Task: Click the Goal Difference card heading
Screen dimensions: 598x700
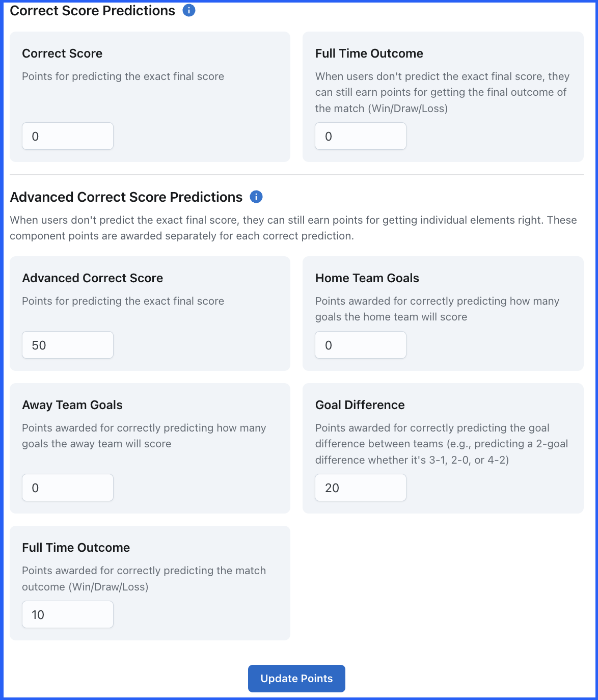Action: coord(360,405)
